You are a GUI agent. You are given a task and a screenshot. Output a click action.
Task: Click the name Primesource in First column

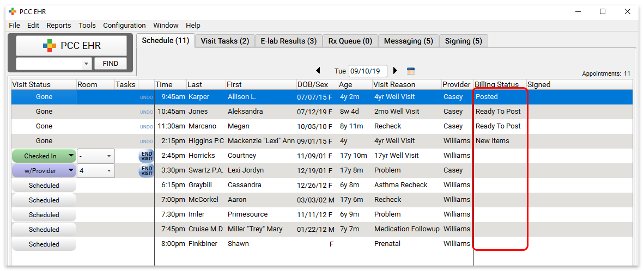click(x=248, y=214)
